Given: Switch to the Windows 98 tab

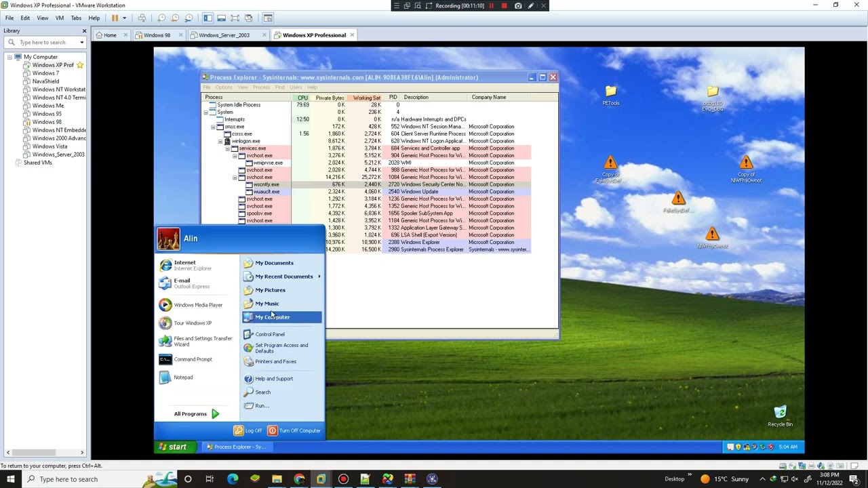Looking at the screenshot, I should coord(157,35).
